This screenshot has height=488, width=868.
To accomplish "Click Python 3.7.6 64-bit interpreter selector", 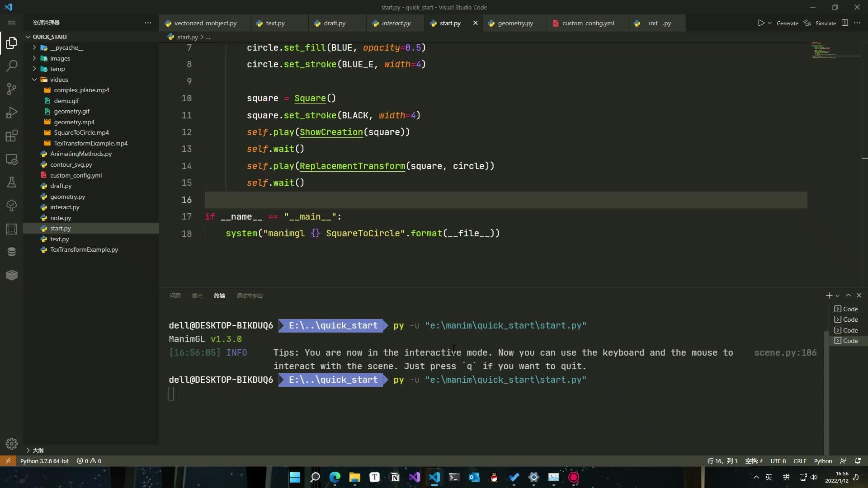I will pos(44,461).
